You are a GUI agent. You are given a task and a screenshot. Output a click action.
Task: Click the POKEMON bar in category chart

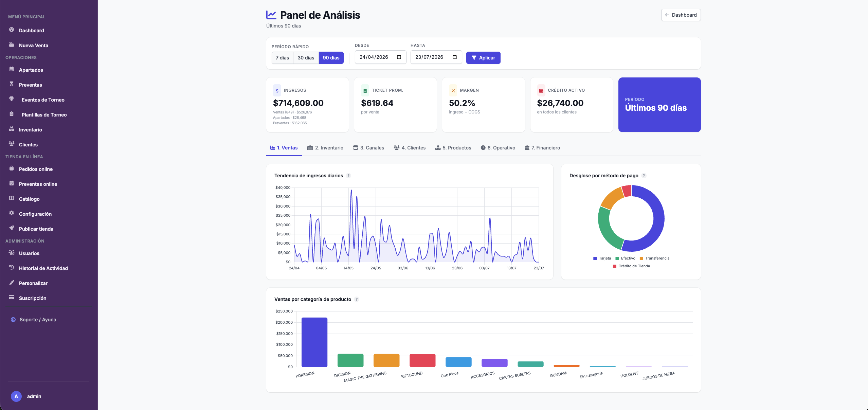coord(314,342)
